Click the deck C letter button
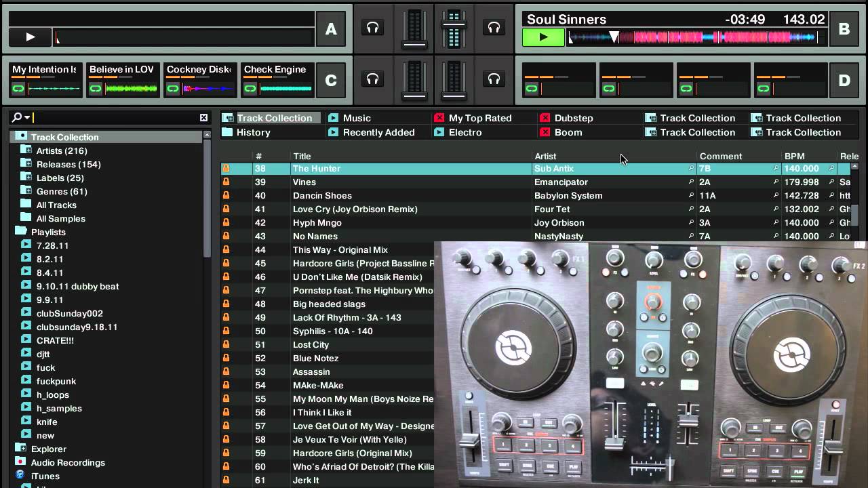 point(331,81)
